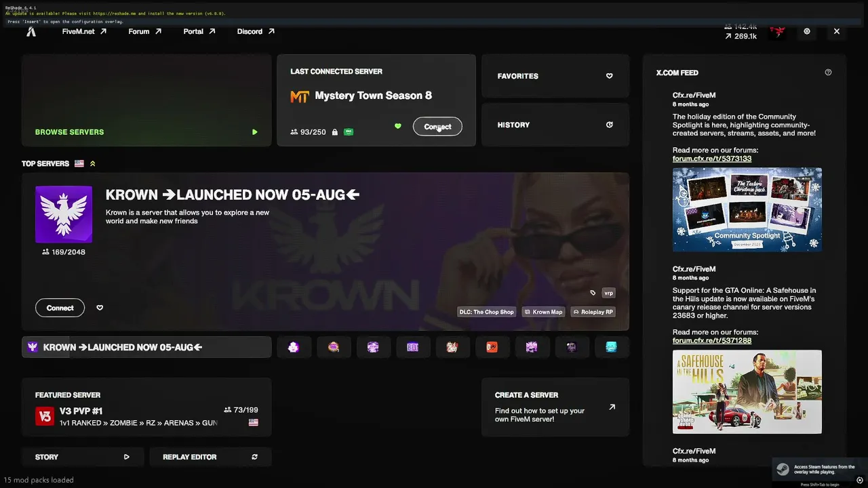The width and height of the screenshot is (868, 488).
Task: Click the green badge next to the lock
Action: [x=349, y=132]
